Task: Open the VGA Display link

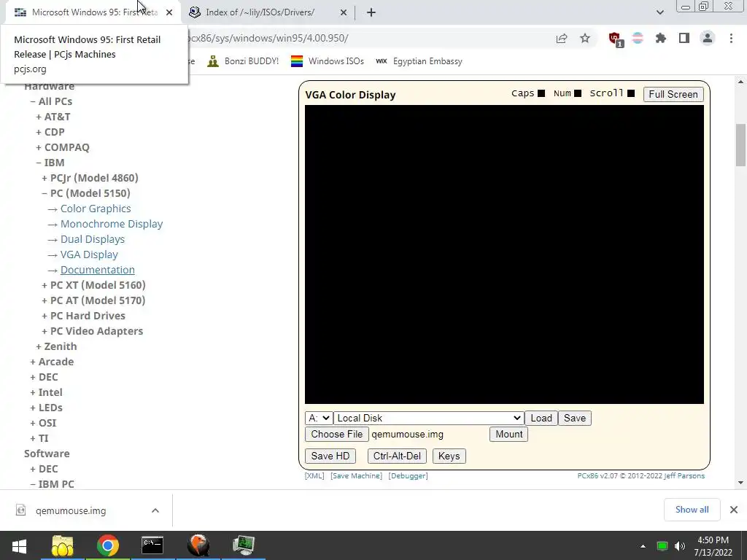Action: (89, 254)
